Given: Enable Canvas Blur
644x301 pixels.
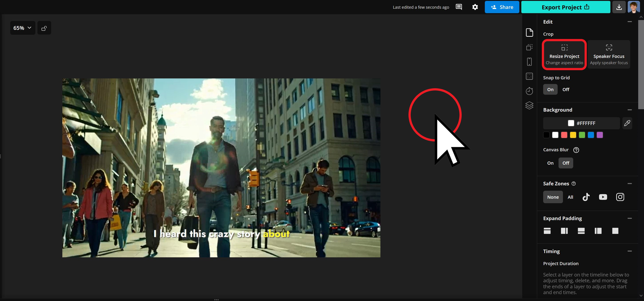Looking at the screenshot, I should pyautogui.click(x=550, y=163).
